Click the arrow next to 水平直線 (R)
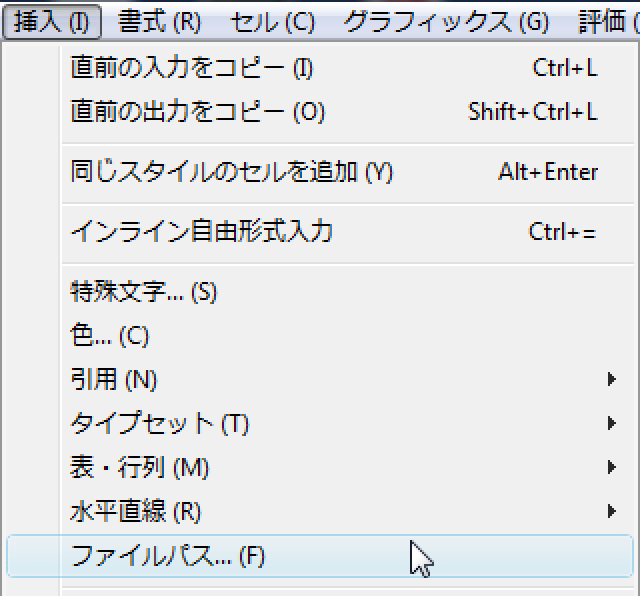Viewport: 640px width, 596px height. 611,511
